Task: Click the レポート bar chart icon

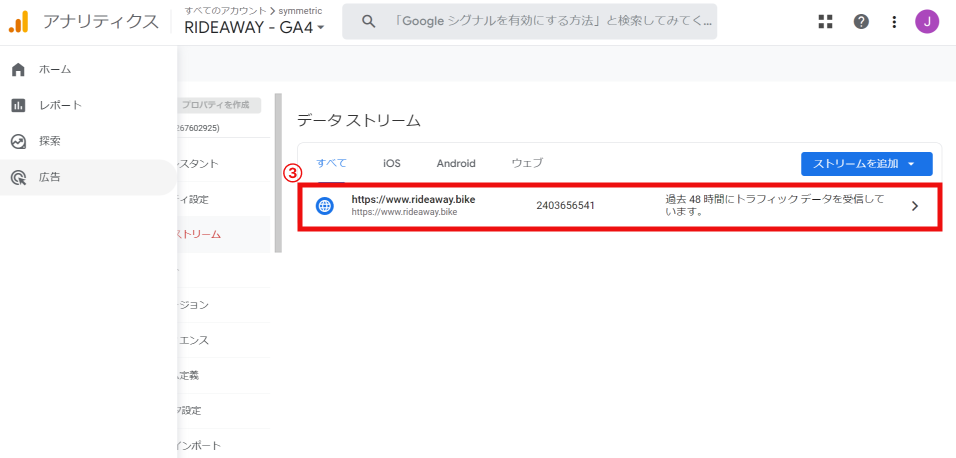Action: pos(18,106)
